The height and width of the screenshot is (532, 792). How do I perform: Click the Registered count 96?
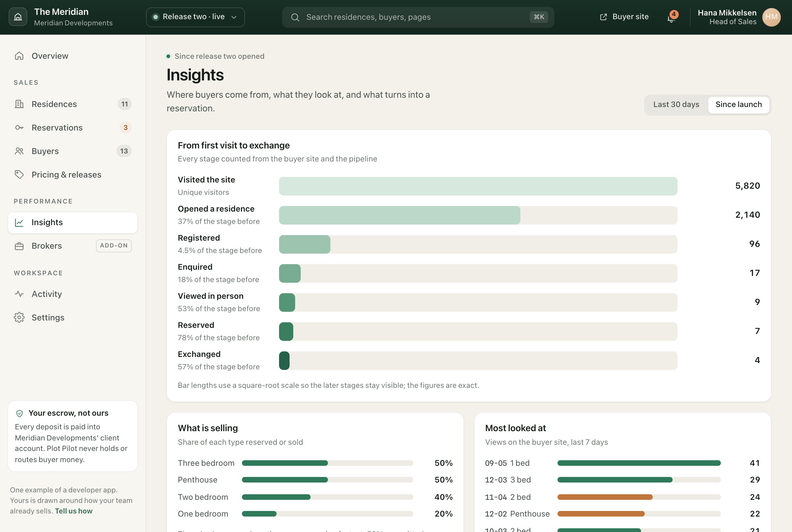tap(754, 244)
